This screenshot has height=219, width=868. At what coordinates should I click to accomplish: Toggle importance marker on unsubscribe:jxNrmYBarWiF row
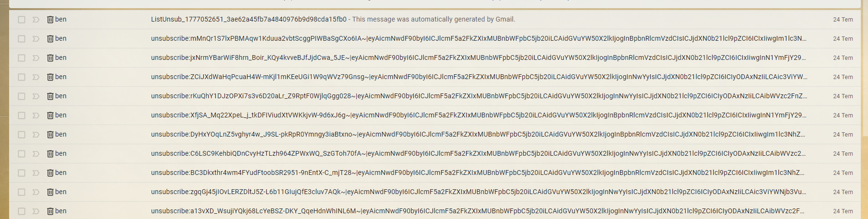tap(35, 58)
